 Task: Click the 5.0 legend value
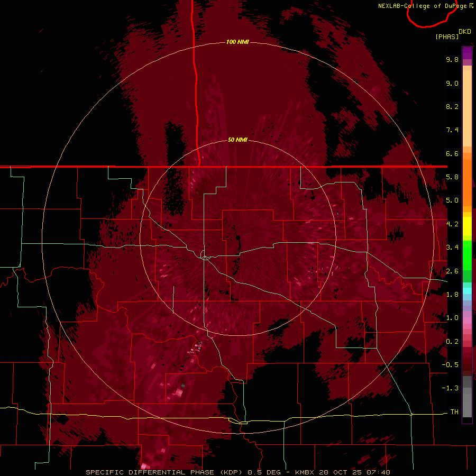[x=452, y=200]
